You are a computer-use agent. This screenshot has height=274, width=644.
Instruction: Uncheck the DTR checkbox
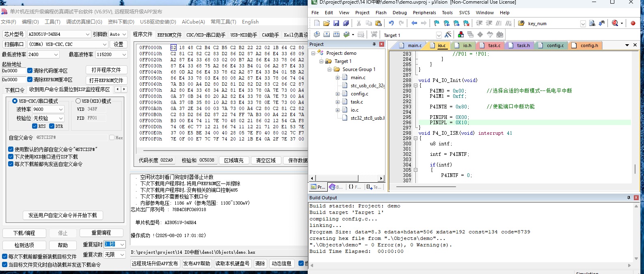[x=52, y=126]
